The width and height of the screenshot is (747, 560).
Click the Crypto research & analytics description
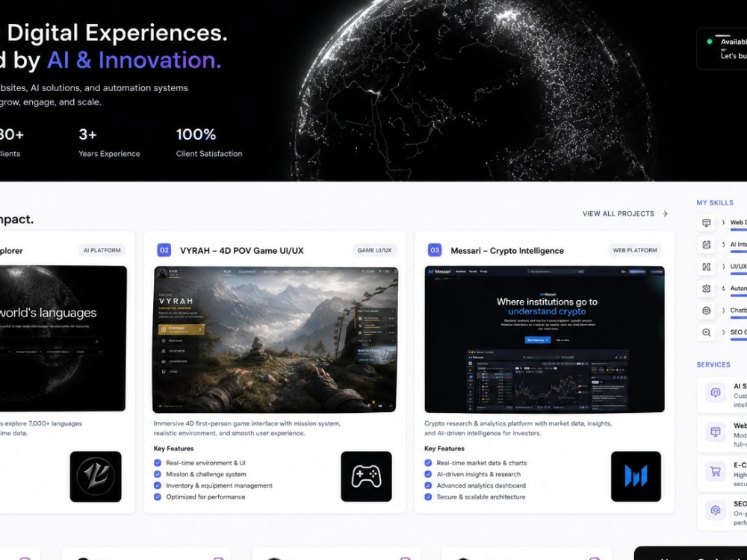pos(518,428)
